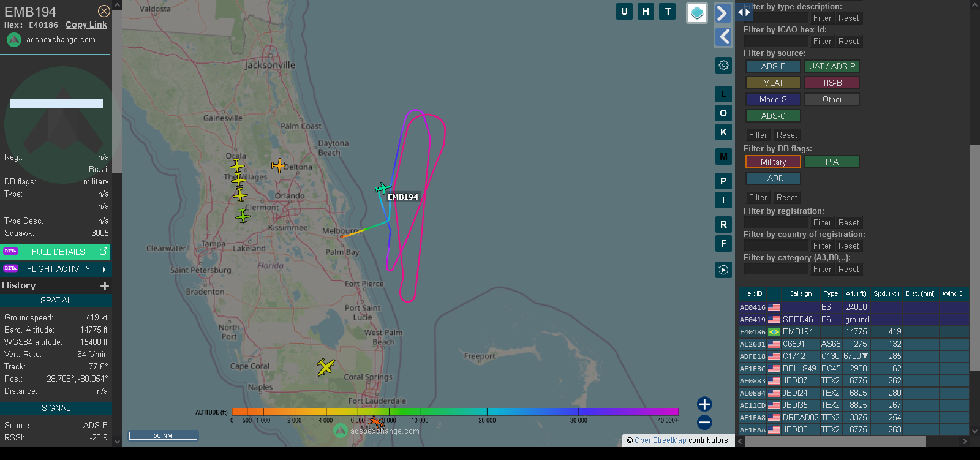Viewport: 980px width, 460px height.
Task: Toggle PIA DB flag filter
Action: [832, 162]
